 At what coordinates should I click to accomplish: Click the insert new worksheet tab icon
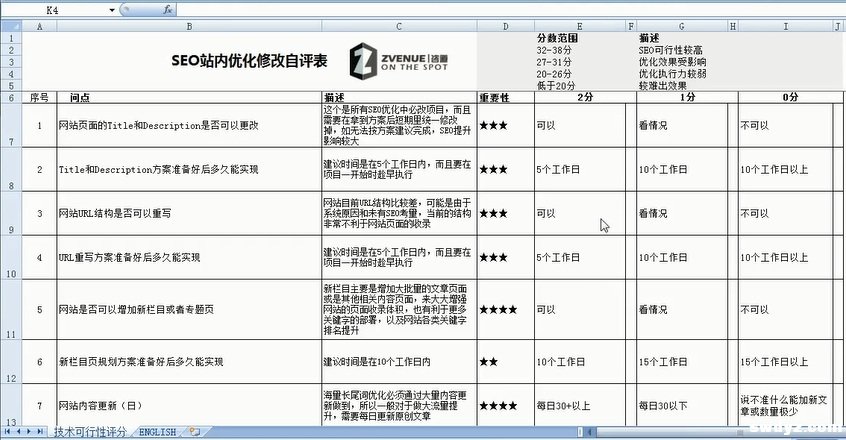pos(193,432)
